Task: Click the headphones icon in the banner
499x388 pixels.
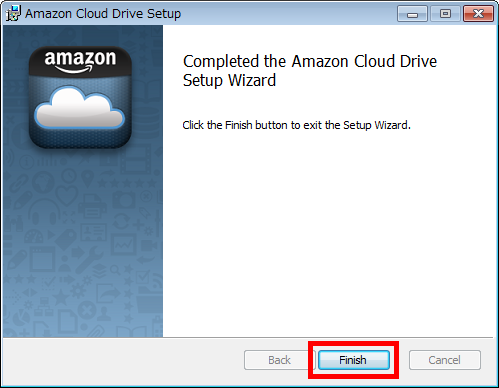Action: pos(44,212)
